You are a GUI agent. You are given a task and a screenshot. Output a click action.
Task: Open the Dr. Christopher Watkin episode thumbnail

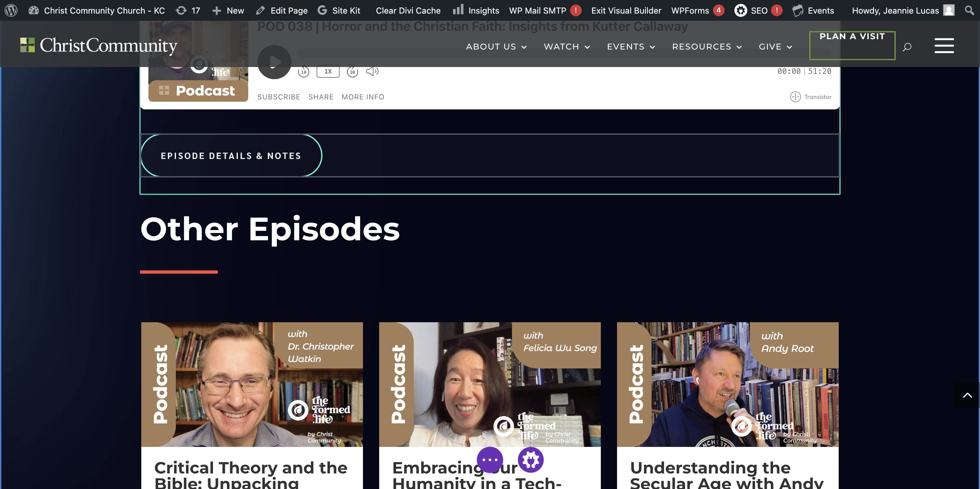click(x=252, y=384)
